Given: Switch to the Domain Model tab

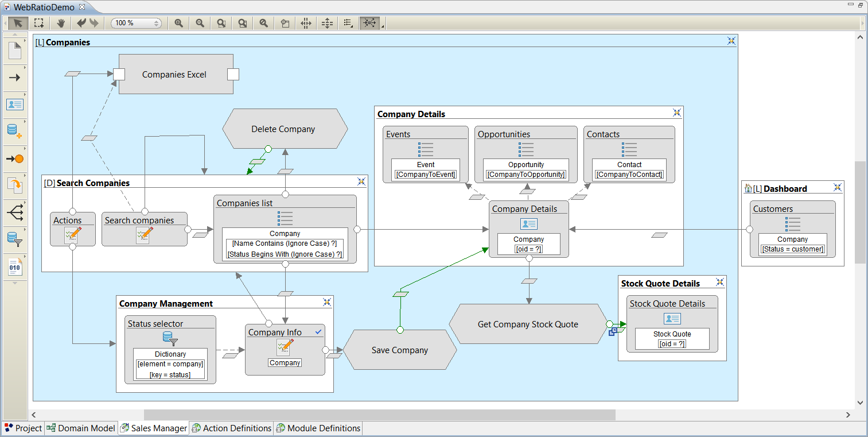Looking at the screenshot, I should click(x=81, y=428).
